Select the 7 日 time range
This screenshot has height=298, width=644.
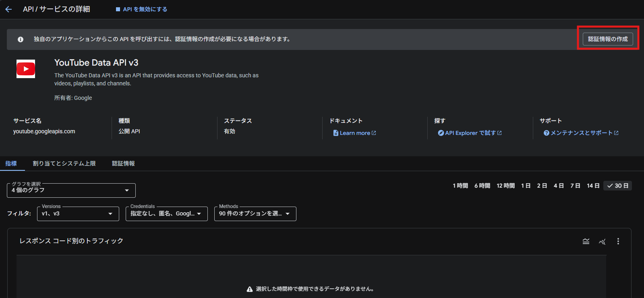pos(575,186)
